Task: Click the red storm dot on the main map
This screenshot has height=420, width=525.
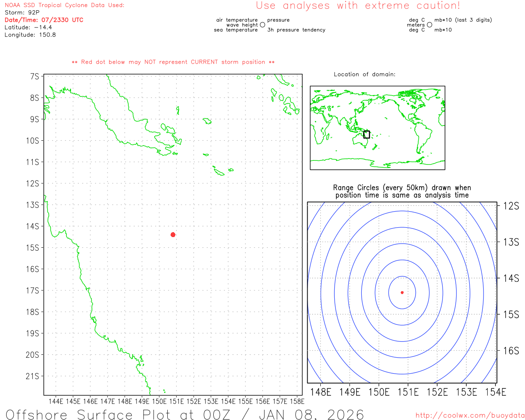Action: 173,235
